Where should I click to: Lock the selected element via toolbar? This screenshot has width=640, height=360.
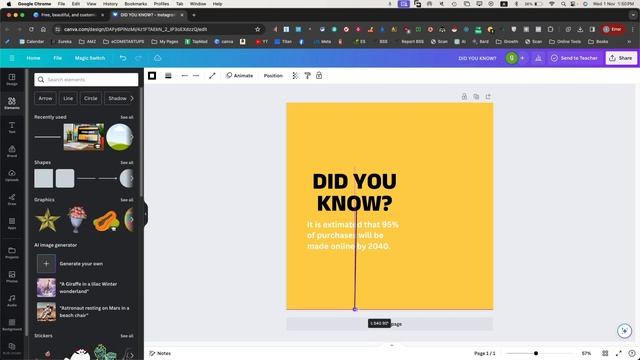coord(319,76)
